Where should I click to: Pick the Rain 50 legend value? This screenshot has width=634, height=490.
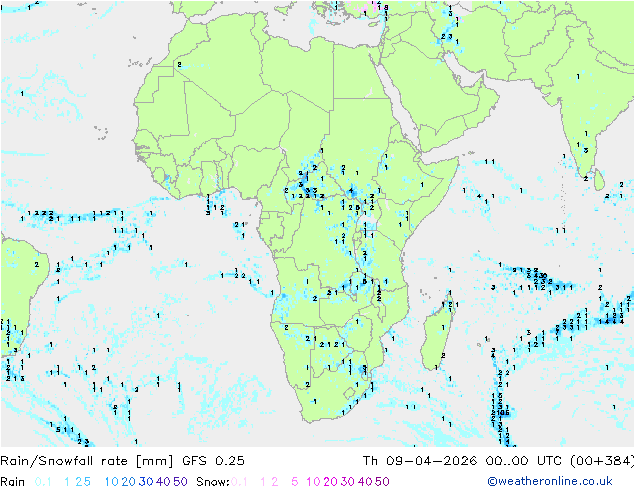tap(180, 482)
